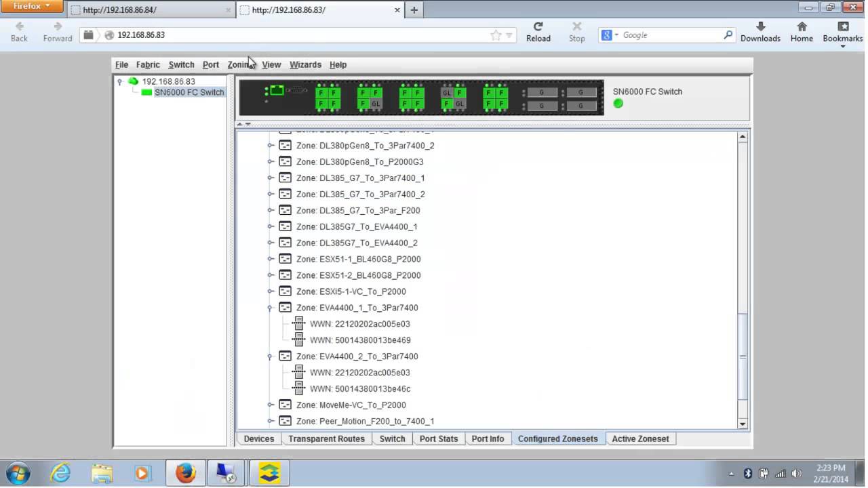The image size is (868, 488).
Task: Click zone icon for DL385G7_To_EVA4400_1
Action: pos(285,227)
